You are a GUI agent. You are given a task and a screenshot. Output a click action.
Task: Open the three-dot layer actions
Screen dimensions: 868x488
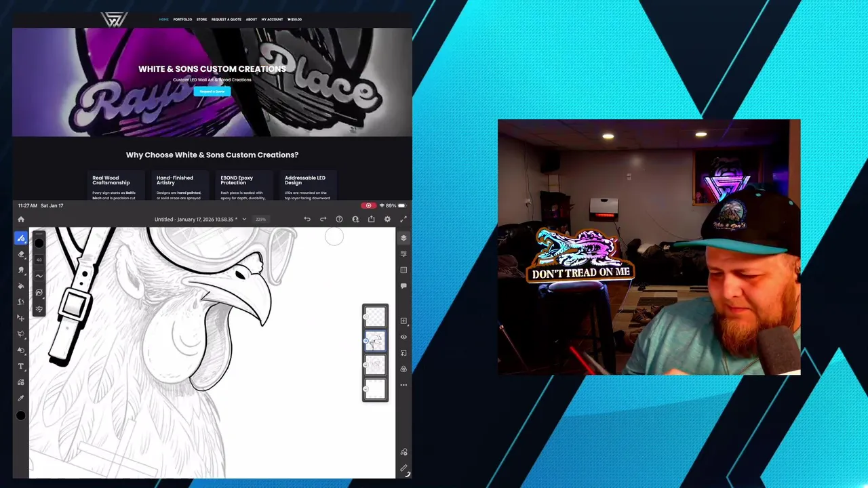(x=403, y=385)
